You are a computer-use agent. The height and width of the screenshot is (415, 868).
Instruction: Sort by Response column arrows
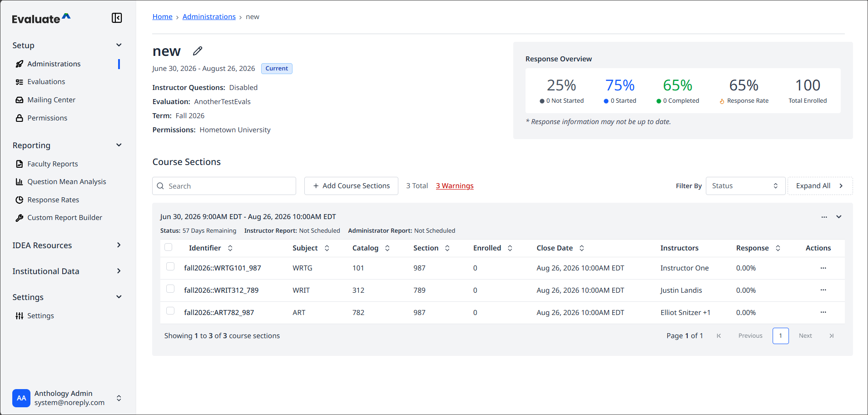[x=778, y=248]
